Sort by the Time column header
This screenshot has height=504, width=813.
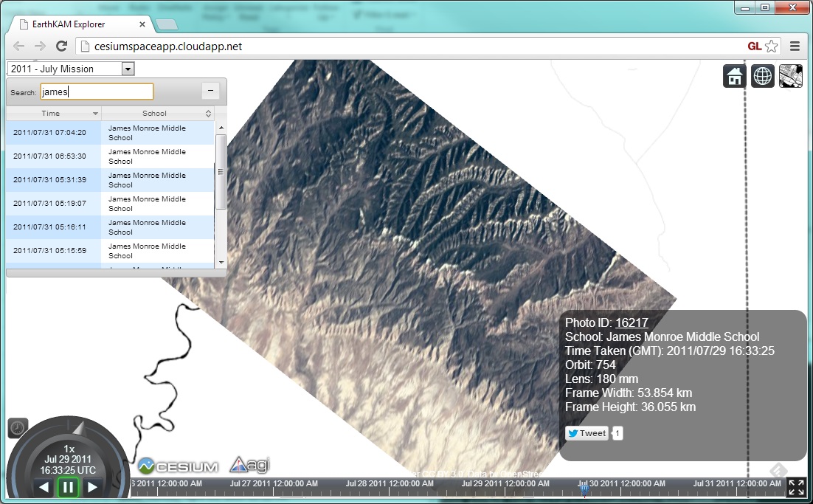point(54,113)
